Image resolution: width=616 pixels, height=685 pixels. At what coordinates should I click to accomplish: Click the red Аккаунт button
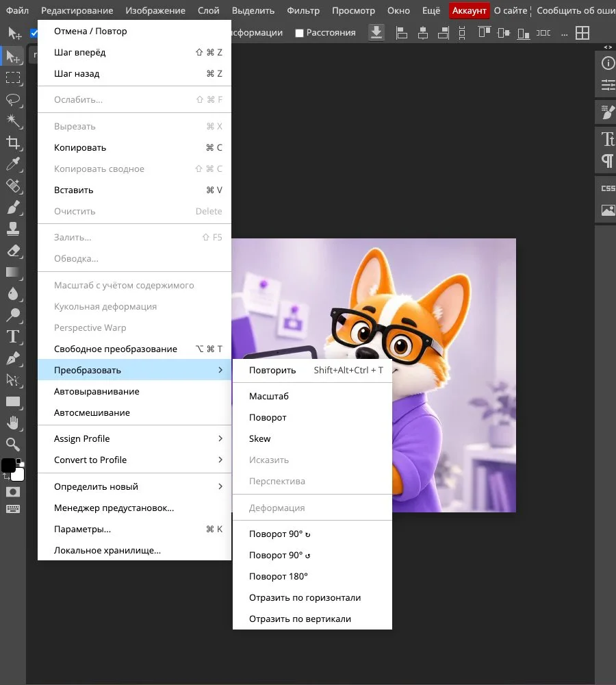tap(470, 10)
